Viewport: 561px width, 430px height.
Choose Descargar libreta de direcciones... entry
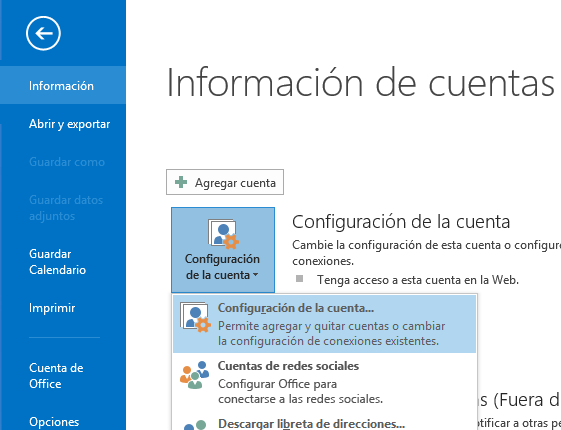[325, 422]
